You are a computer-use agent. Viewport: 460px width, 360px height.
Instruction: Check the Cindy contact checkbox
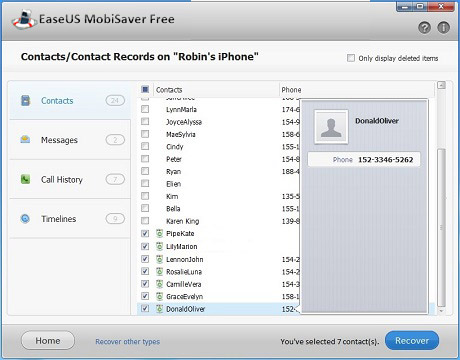(x=145, y=146)
